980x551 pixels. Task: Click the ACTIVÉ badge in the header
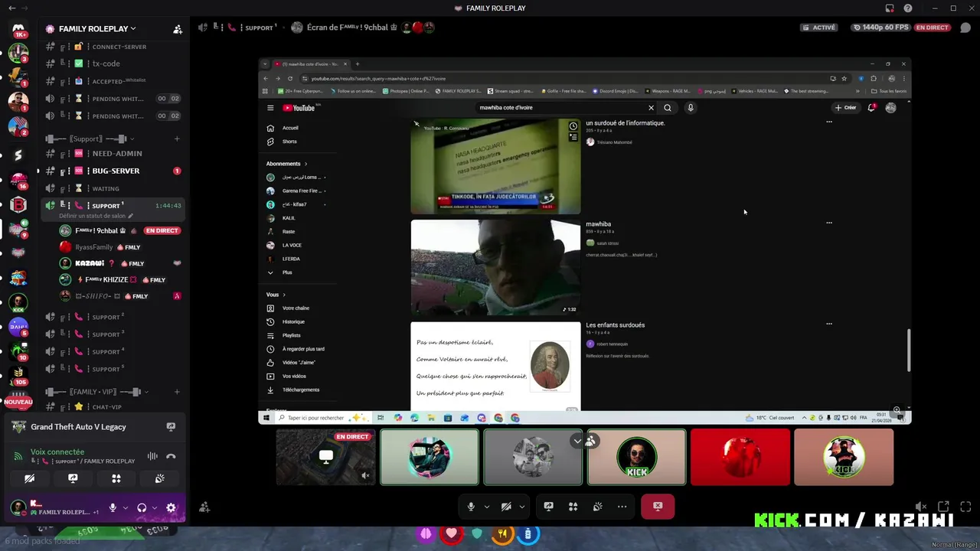[x=819, y=28]
